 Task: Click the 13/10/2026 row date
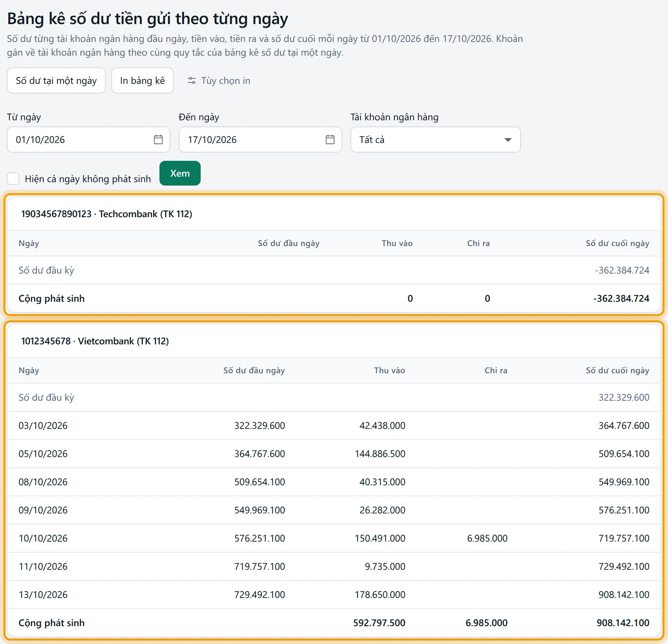point(43,595)
